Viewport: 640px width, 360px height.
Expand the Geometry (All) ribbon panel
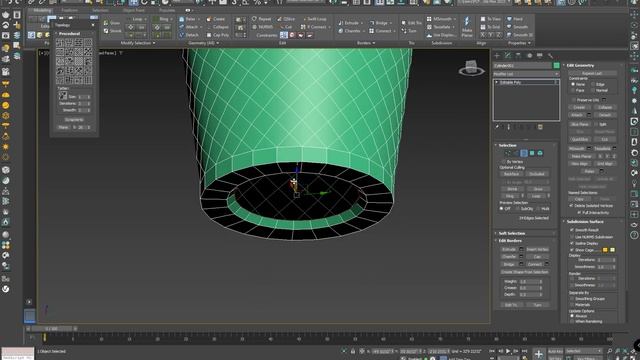(203, 43)
